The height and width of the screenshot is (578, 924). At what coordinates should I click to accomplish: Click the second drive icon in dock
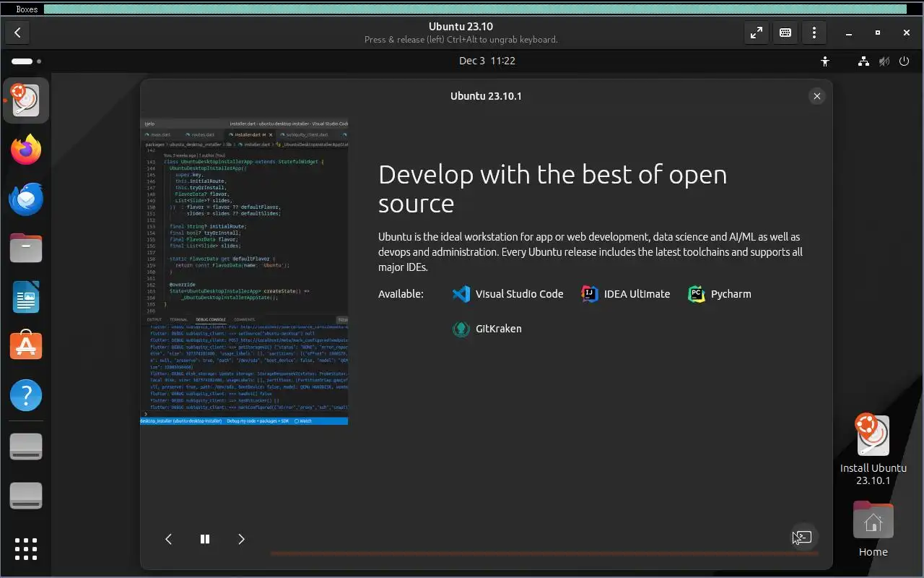(26, 496)
